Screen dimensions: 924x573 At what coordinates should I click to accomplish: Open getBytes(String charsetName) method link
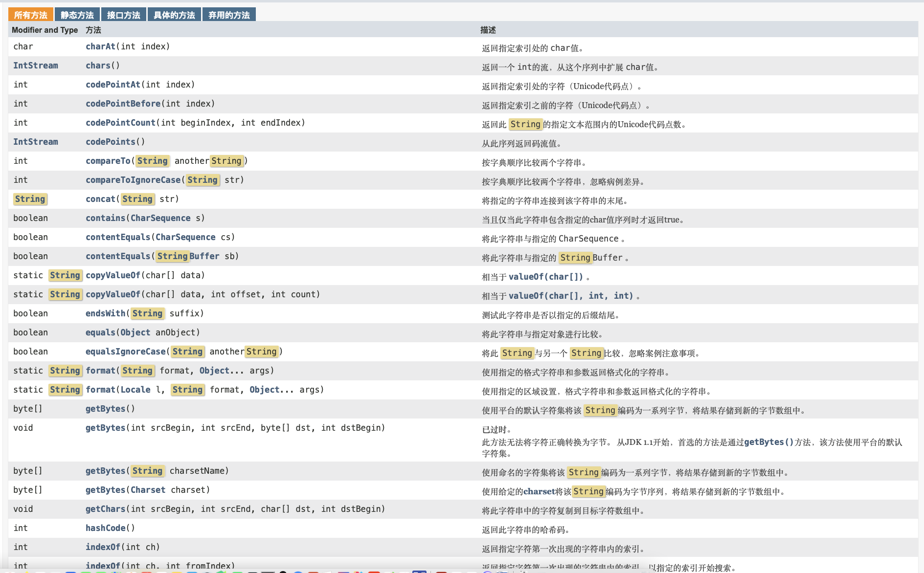(x=105, y=471)
